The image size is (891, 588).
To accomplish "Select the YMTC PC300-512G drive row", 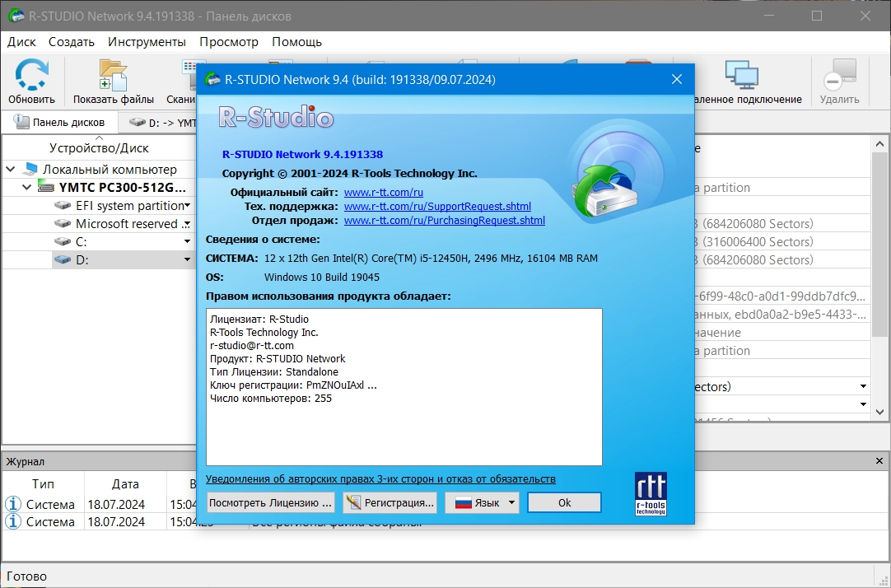I will coord(98,188).
